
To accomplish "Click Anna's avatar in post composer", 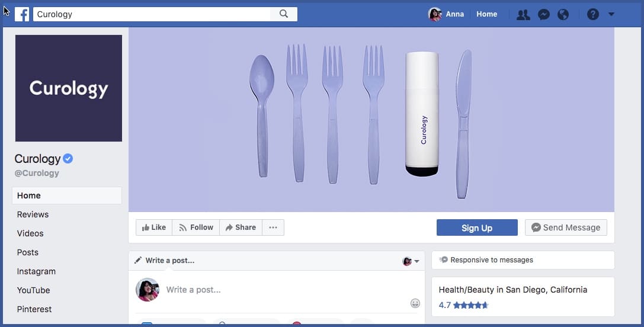I will point(148,290).
